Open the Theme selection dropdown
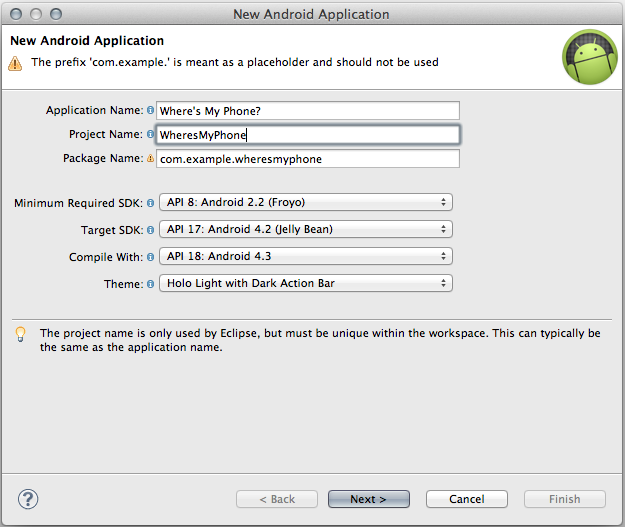Viewport: 625px width, 527px height. click(306, 283)
